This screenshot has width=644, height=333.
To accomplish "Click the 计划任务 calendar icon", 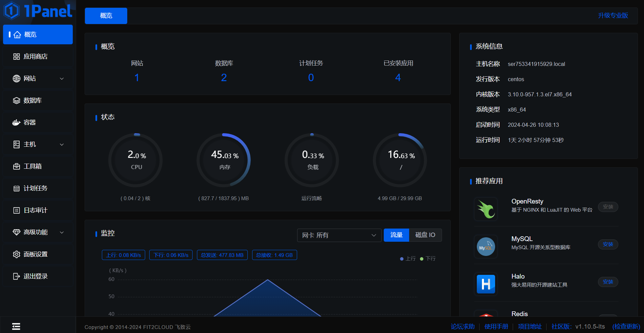I will coord(16,188).
